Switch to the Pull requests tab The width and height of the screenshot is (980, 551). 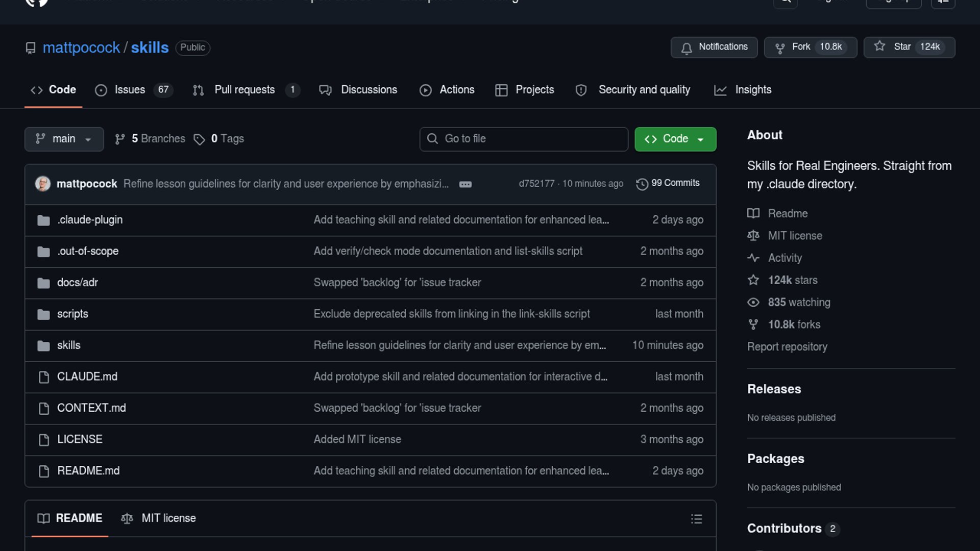tap(246, 90)
